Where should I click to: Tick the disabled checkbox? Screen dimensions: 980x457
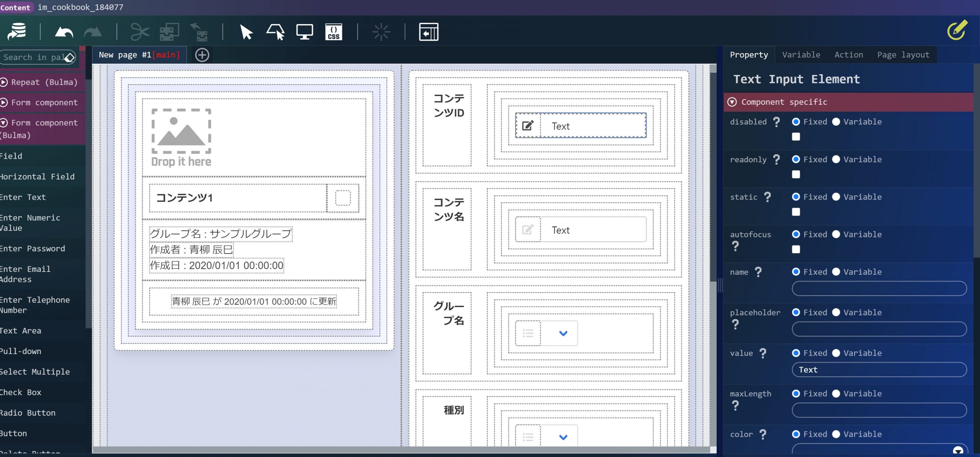pyautogui.click(x=796, y=137)
